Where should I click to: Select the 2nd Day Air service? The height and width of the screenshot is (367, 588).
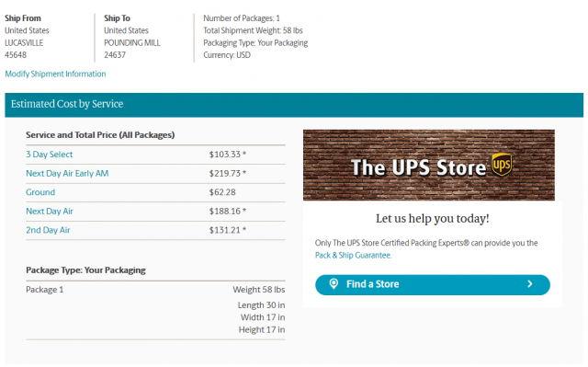[x=48, y=230]
